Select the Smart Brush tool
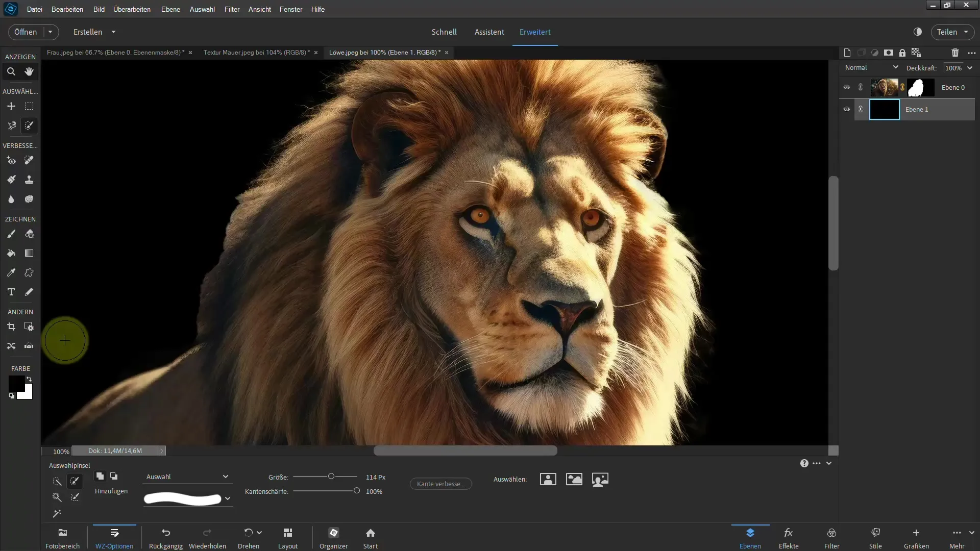 click(11, 180)
